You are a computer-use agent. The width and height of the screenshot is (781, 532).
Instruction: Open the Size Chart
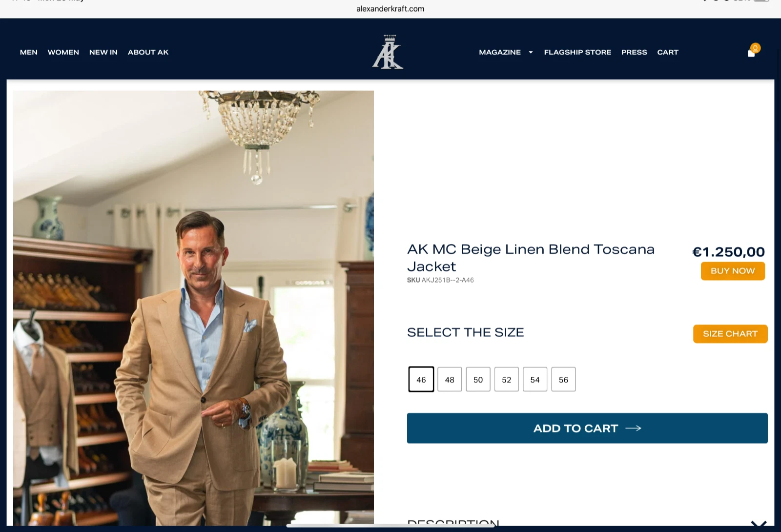point(730,334)
